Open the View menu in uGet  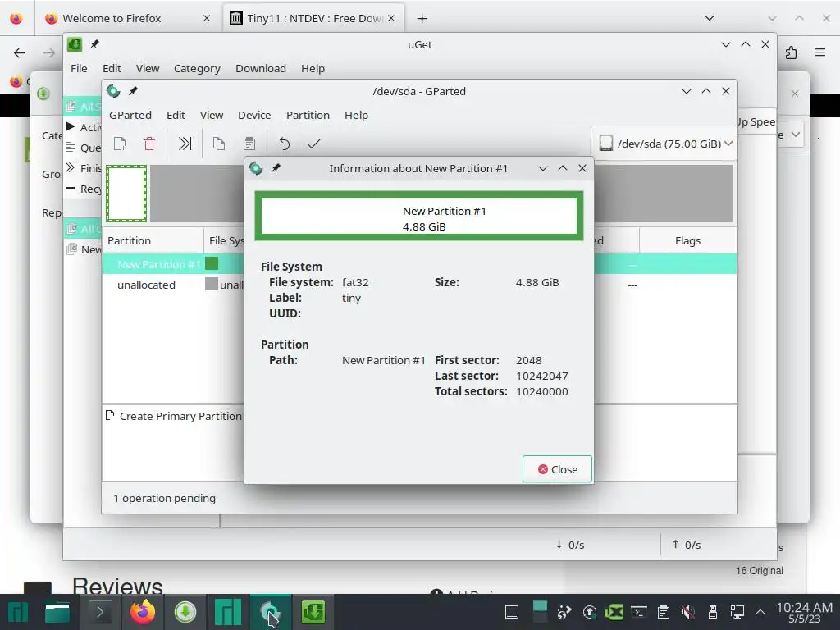click(148, 68)
